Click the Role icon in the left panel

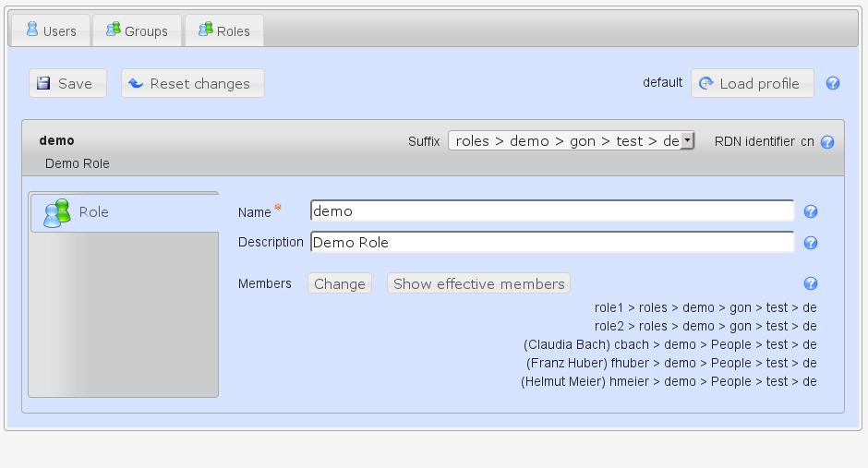tap(57, 212)
